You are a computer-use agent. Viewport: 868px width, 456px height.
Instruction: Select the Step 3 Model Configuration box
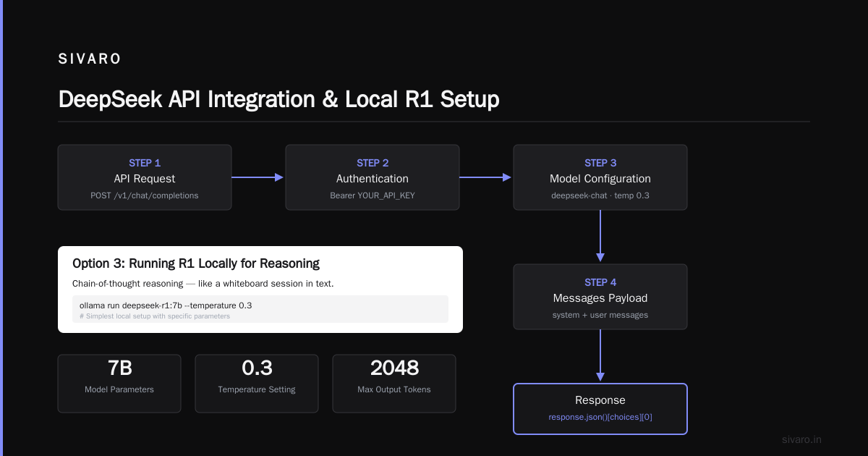coord(600,177)
